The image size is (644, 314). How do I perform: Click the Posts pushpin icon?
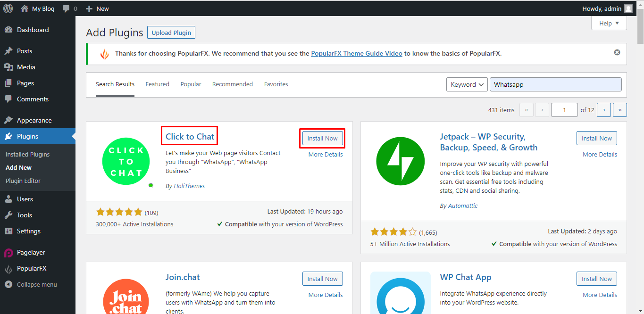tap(8, 51)
